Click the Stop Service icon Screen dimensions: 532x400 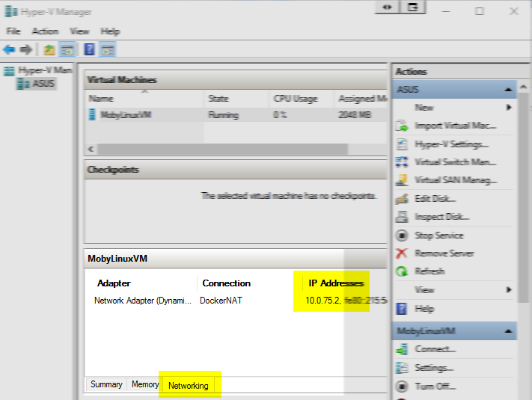click(401, 235)
